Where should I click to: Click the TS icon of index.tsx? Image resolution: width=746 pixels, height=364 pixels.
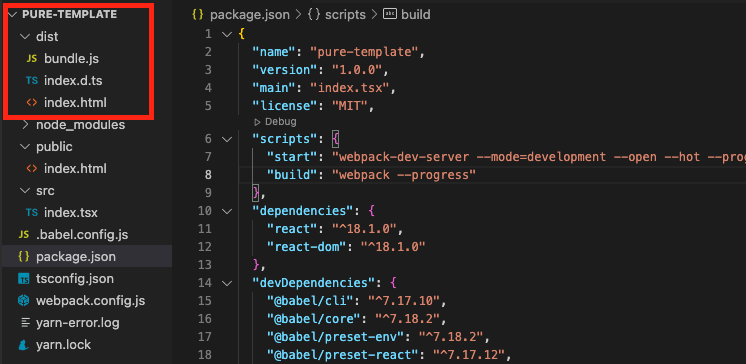31,213
